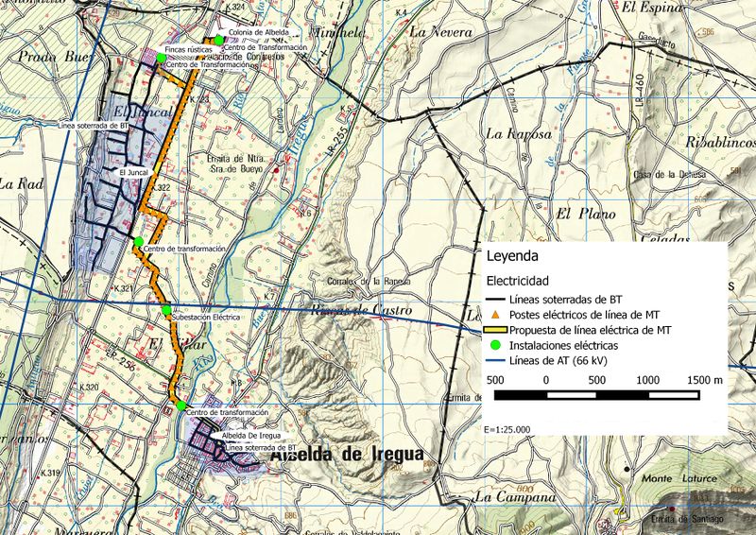This screenshot has width=756, height=535.
Task: Click the black line symbol in the legend
Action: coord(496,298)
